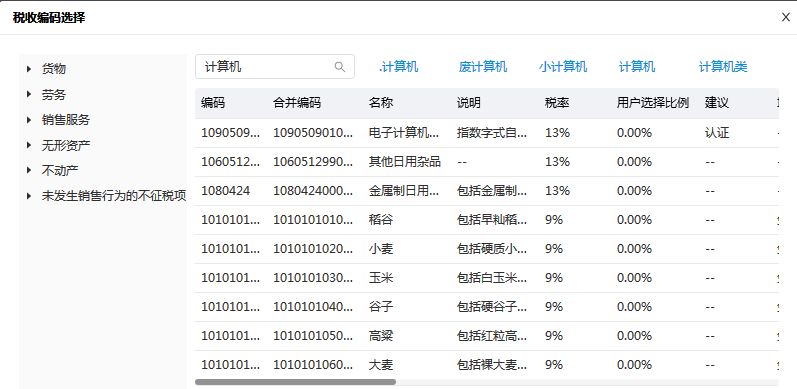The width and height of the screenshot is (797, 389).
Task: Click the 名称 column header
Action: (x=381, y=103)
